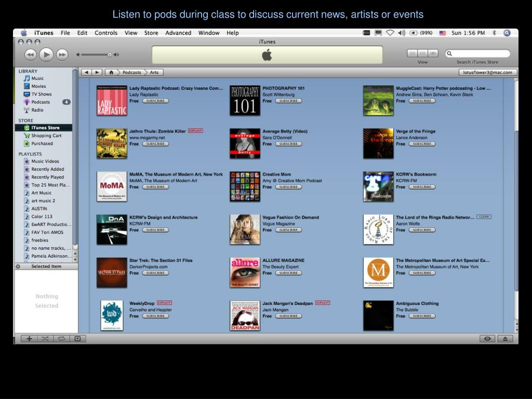Subscribe to PHOTOGRAPHY 101

[288, 101]
